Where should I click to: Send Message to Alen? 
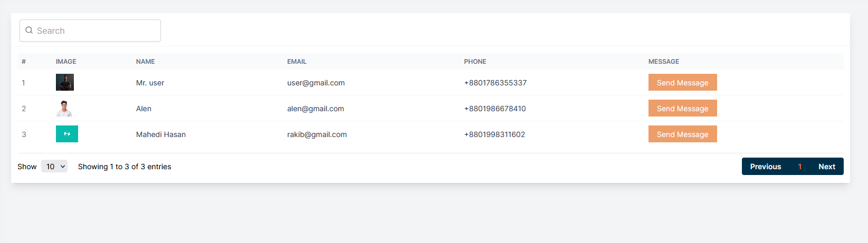click(x=682, y=109)
